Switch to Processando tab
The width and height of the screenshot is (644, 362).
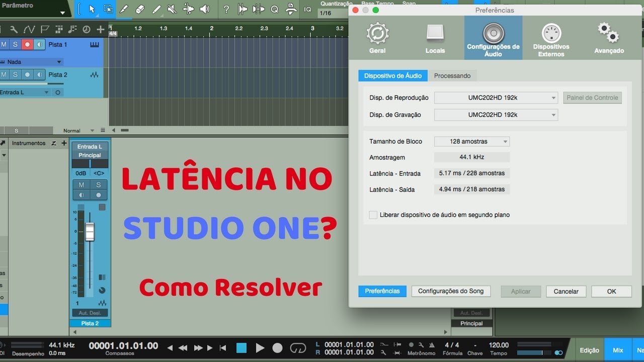click(452, 75)
